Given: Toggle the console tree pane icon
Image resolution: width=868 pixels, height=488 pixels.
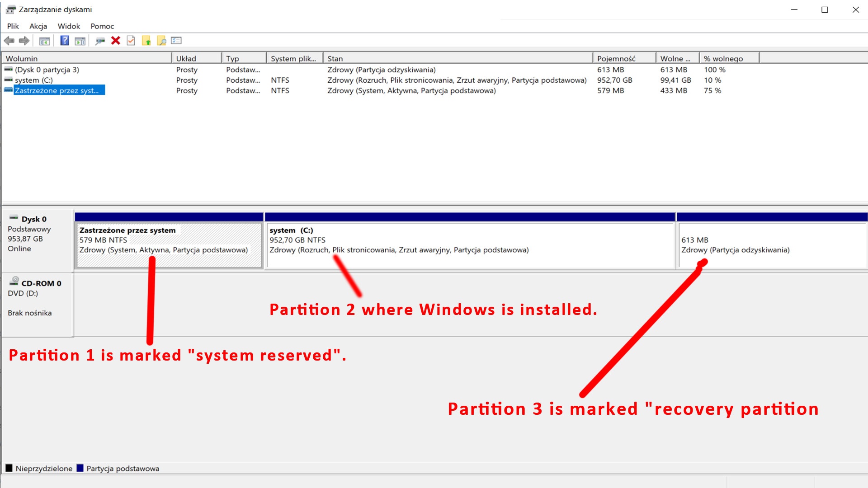Looking at the screenshot, I should 44,41.
